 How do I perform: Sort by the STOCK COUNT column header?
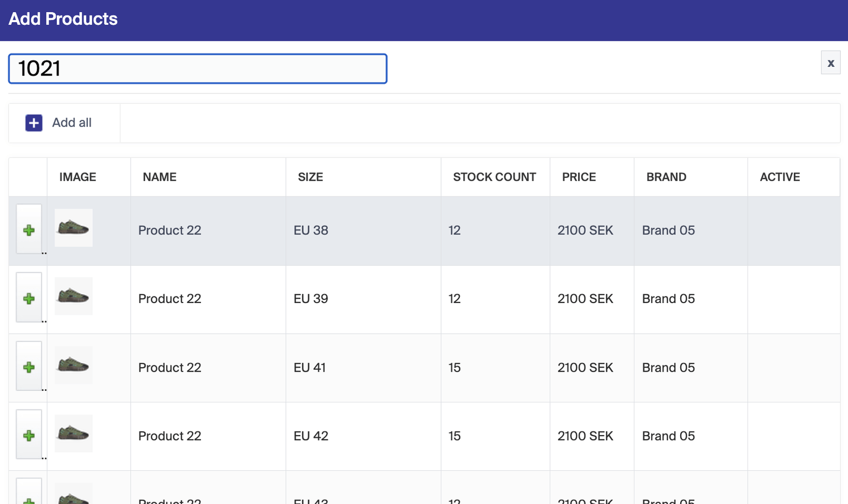tap(494, 177)
